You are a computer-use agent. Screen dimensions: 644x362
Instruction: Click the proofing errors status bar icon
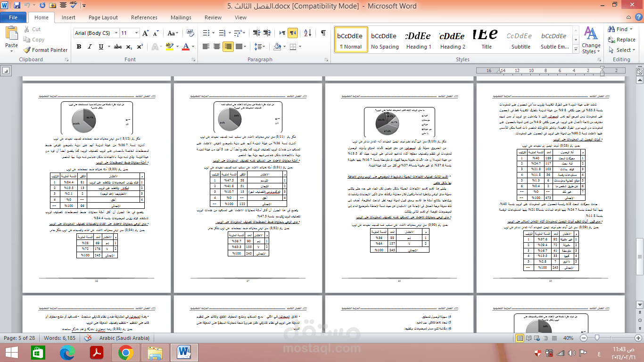click(x=87, y=338)
